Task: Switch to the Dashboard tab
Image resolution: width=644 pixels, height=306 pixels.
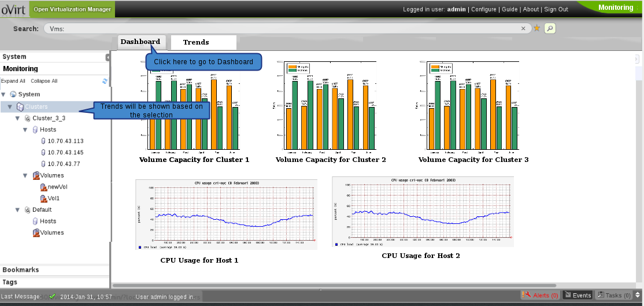Action: (x=140, y=42)
